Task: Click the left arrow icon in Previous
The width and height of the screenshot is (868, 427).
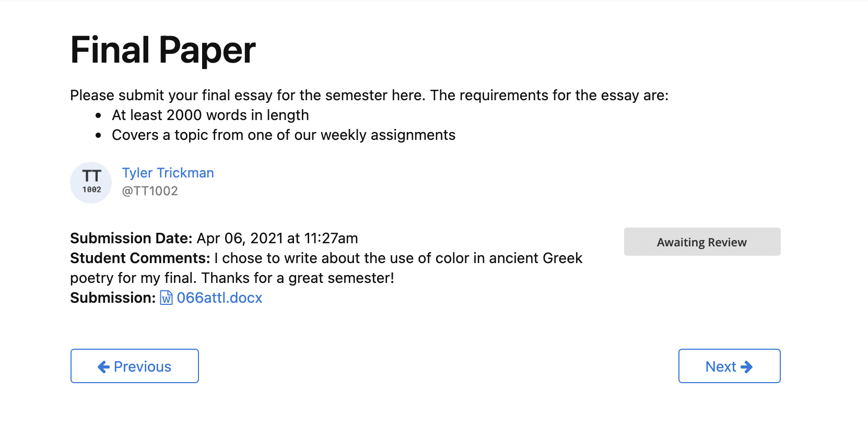Action: coord(103,367)
